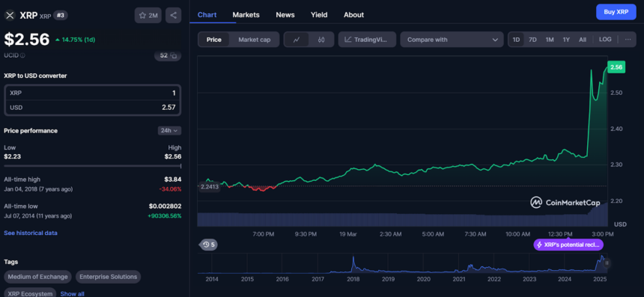Switch to the Chart tab
644x297 pixels.
click(x=207, y=15)
